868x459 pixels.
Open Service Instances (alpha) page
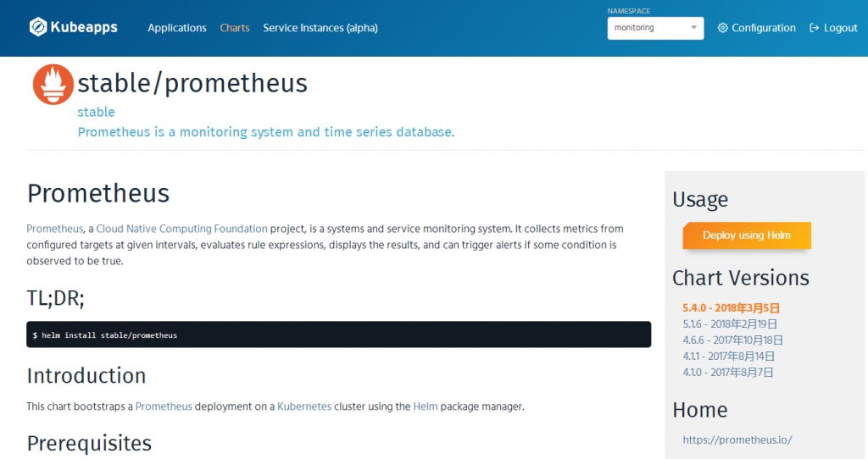point(320,28)
